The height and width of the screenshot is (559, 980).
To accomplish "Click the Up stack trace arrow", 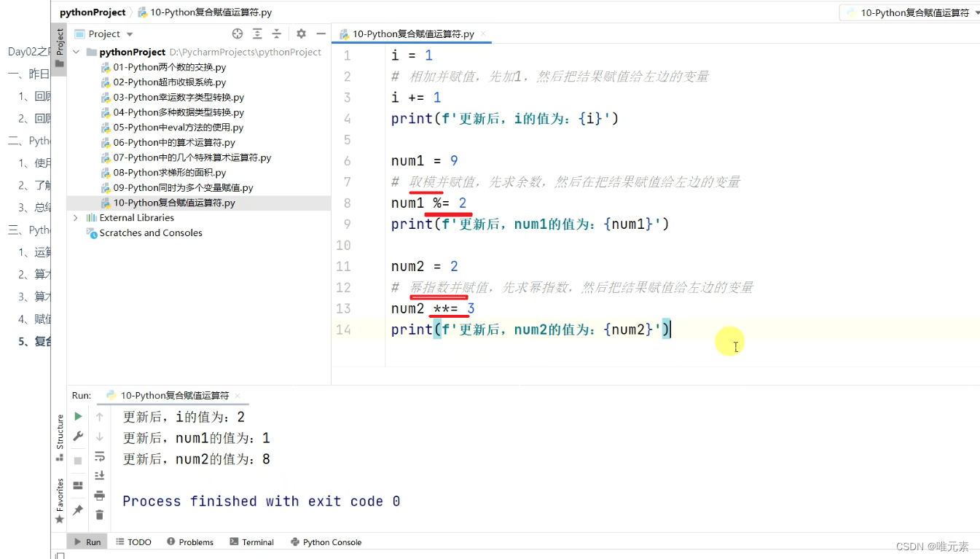I will pyautogui.click(x=100, y=417).
